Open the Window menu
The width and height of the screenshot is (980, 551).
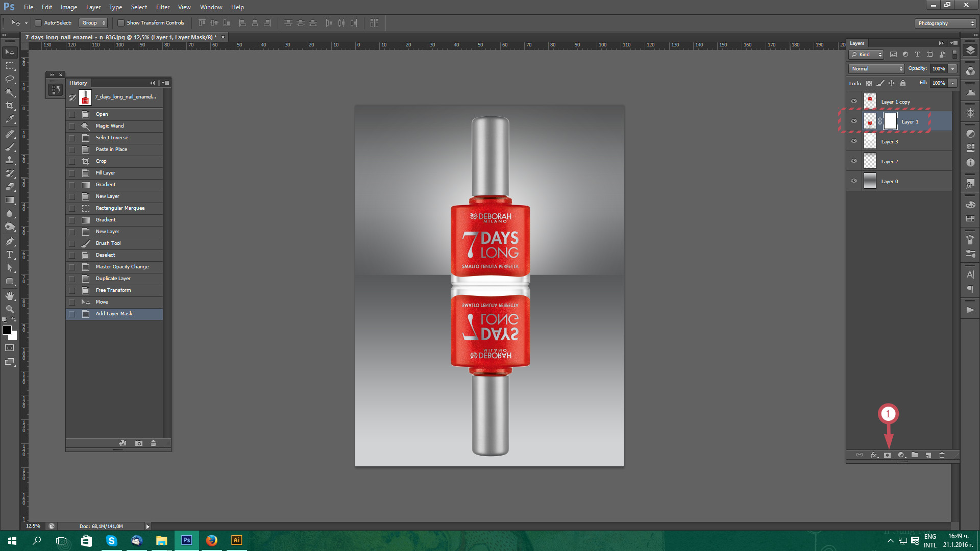[x=211, y=7]
